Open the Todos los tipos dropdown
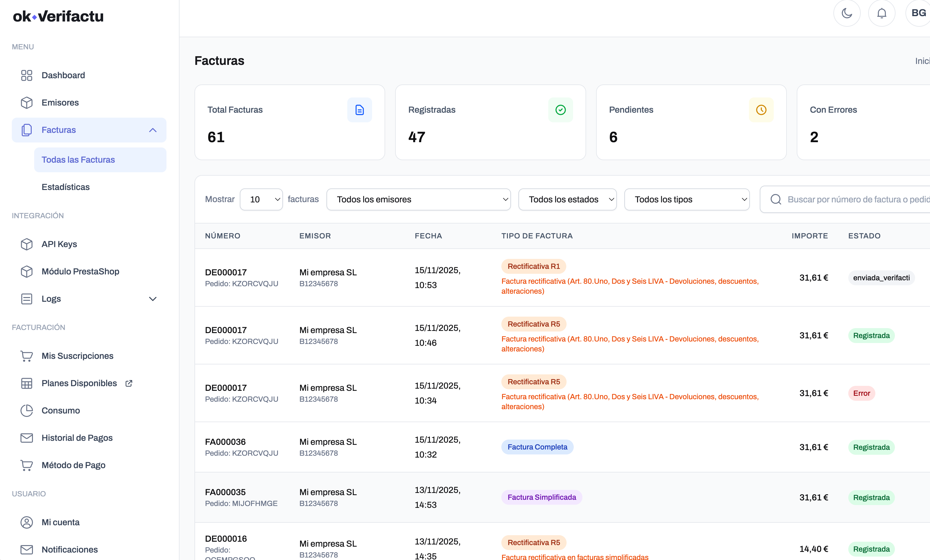Viewport: 930px width, 560px height. (686, 199)
